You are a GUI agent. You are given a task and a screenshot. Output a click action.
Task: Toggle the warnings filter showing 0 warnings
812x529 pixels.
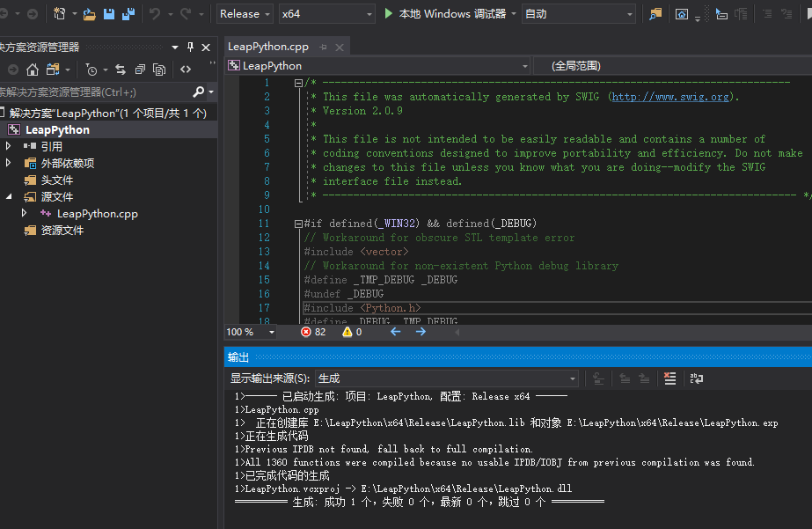click(x=350, y=332)
